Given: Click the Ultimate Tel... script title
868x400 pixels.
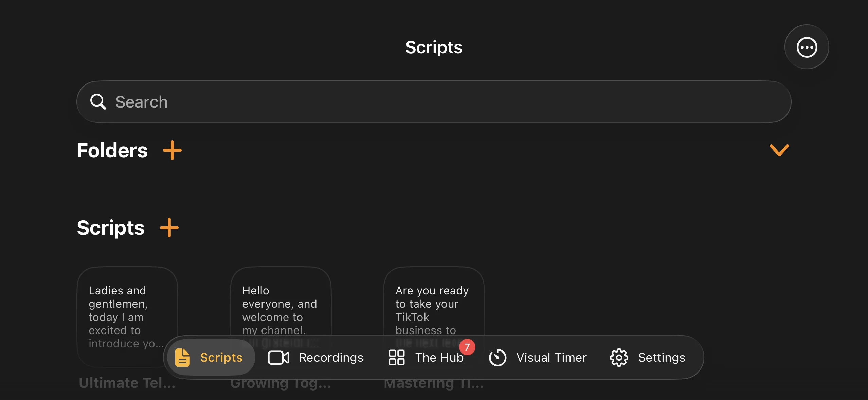Looking at the screenshot, I should click(127, 383).
